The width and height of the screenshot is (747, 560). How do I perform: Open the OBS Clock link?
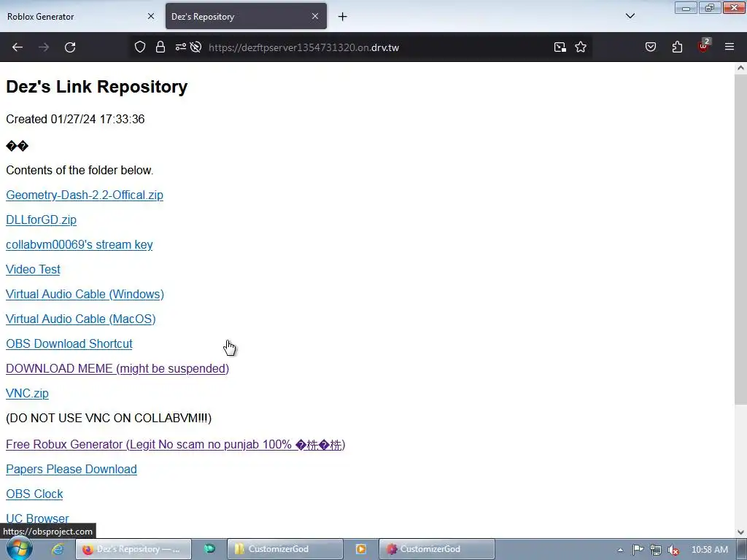tap(34, 494)
